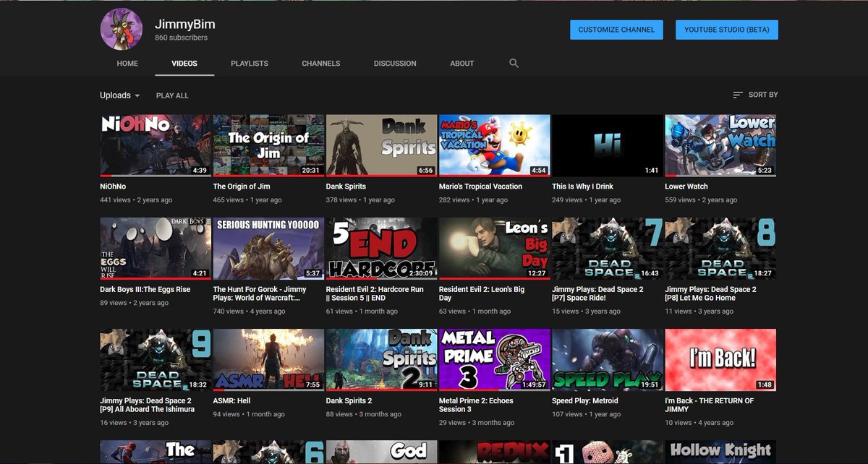Click Mario's Tropical Vacation title text
The image size is (868, 464).
(x=480, y=186)
